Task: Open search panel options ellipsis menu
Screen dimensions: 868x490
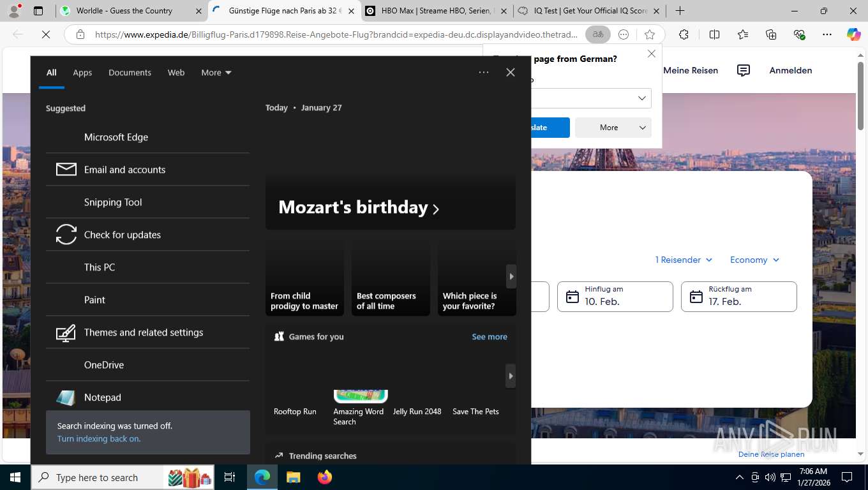Action: (x=484, y=73)
